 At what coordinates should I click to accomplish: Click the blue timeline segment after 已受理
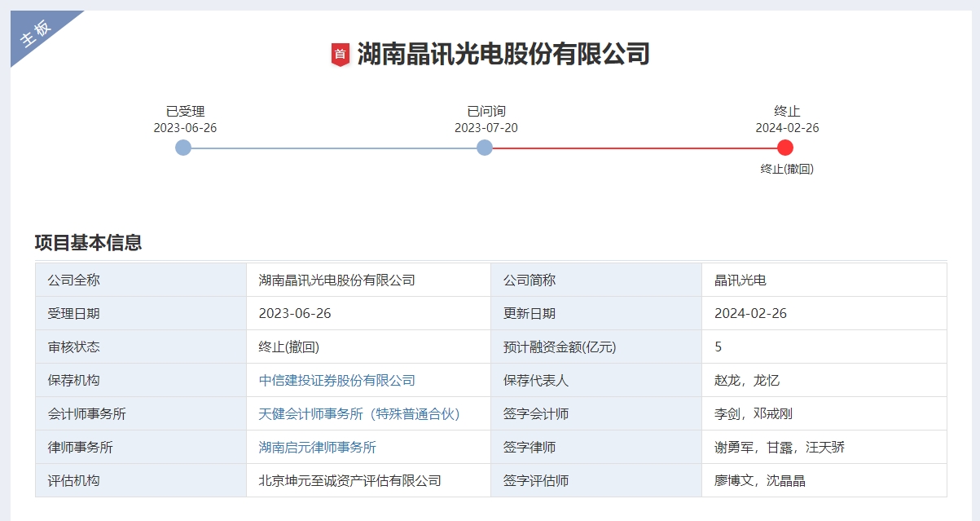pyautogui.click(x=334, y=148)
